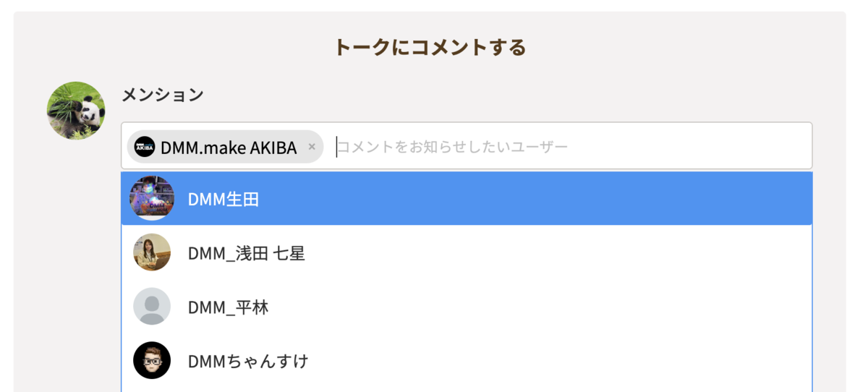
Task: Click the DMM生田 user avatar
Action: point(152,198)
